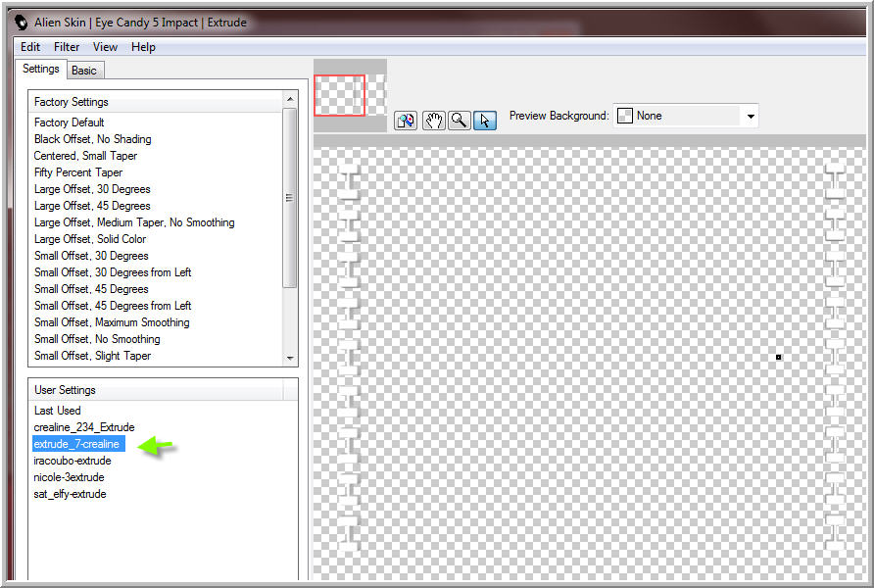The image size is (874, 588).
Task: Select Large Offset, 45 Degrees preset
Action: coord(92,206)
